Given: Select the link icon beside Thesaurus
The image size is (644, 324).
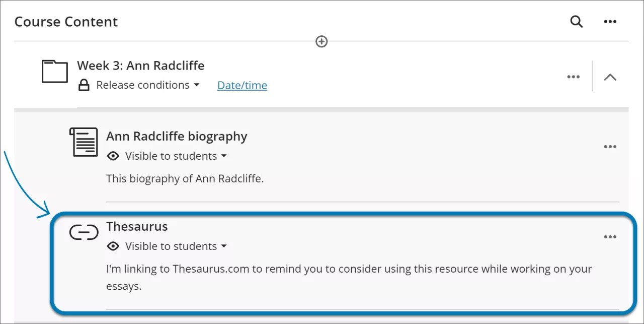Looking at the screenshot, I should [x=84, y=232].
